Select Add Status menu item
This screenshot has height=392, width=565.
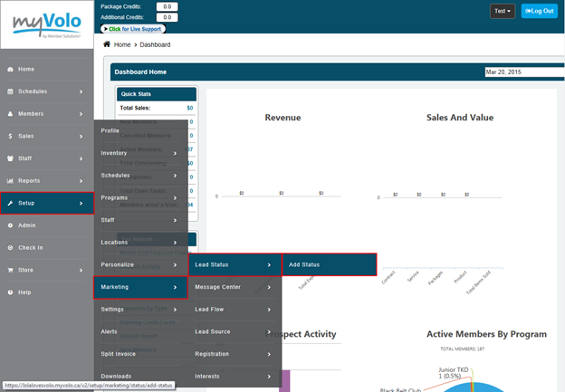pos(328,264)
